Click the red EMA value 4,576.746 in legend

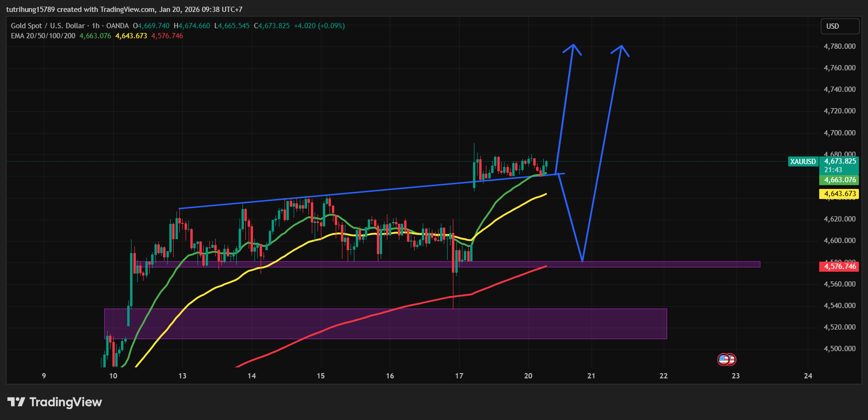tap(167, 36)
